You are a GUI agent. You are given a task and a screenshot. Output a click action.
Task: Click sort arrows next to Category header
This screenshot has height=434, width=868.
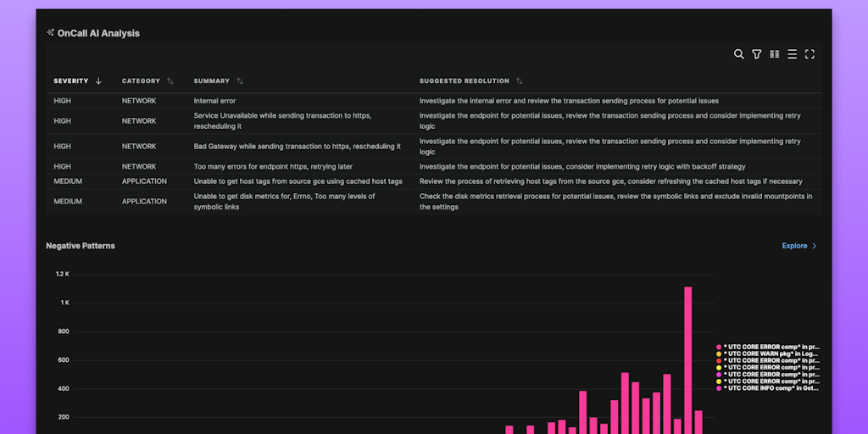(170, 81)
